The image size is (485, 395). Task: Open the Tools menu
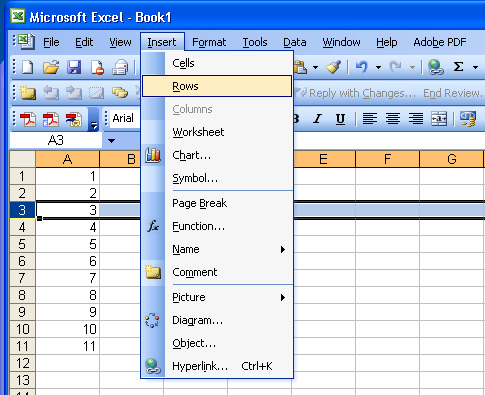point(255,42)
